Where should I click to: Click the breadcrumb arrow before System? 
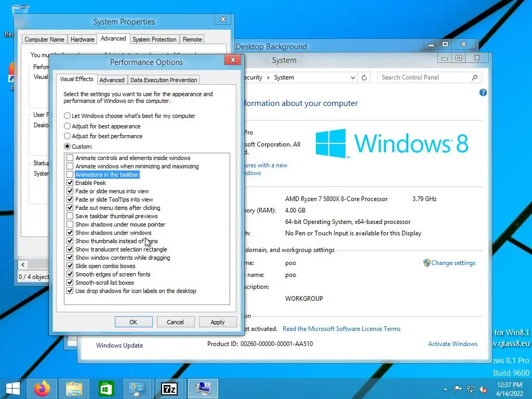point(269,78)
